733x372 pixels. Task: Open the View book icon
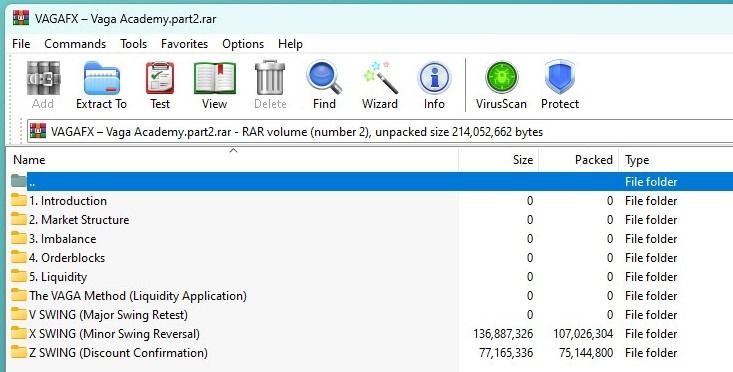coord(215,78)
